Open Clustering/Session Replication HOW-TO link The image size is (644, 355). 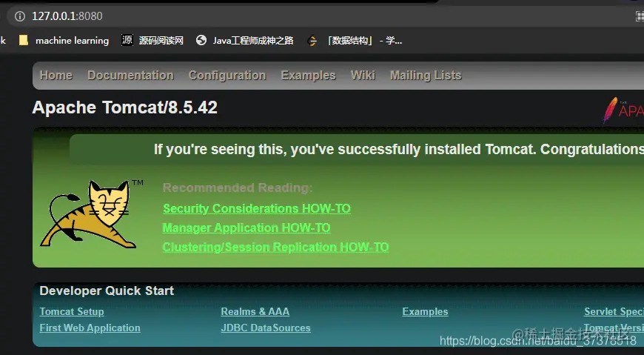[x=275, y=247]
